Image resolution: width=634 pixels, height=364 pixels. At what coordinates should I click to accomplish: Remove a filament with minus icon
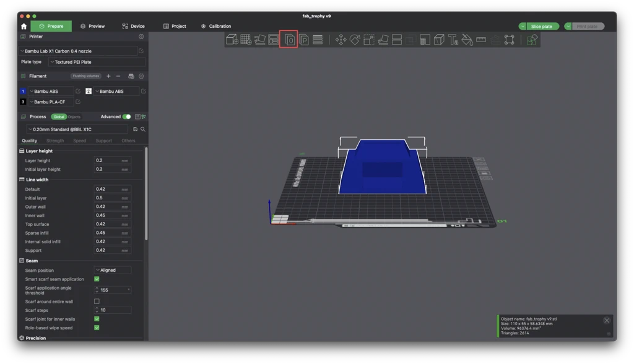coord(118,76)
